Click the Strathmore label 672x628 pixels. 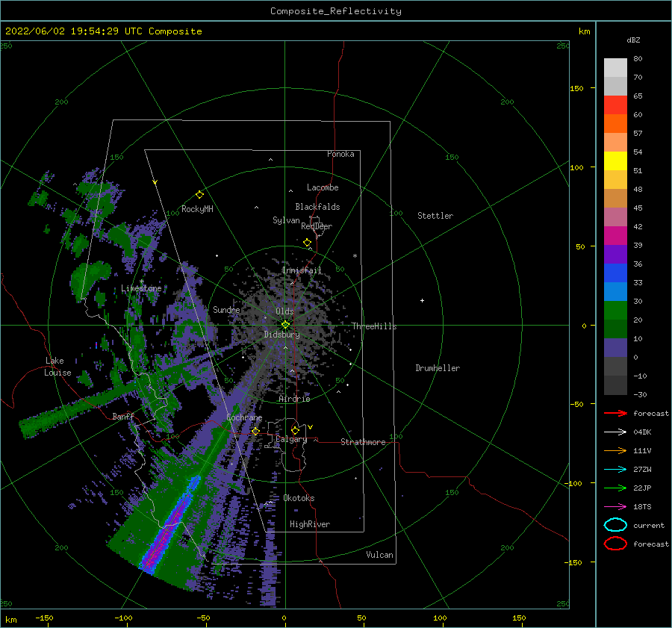coord(363,442)
